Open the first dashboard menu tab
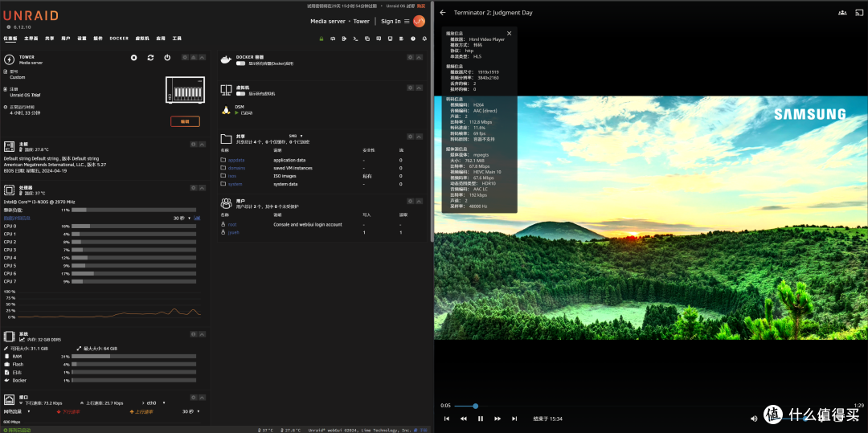This screenshot has height=433, width=868. pos(10,39)
